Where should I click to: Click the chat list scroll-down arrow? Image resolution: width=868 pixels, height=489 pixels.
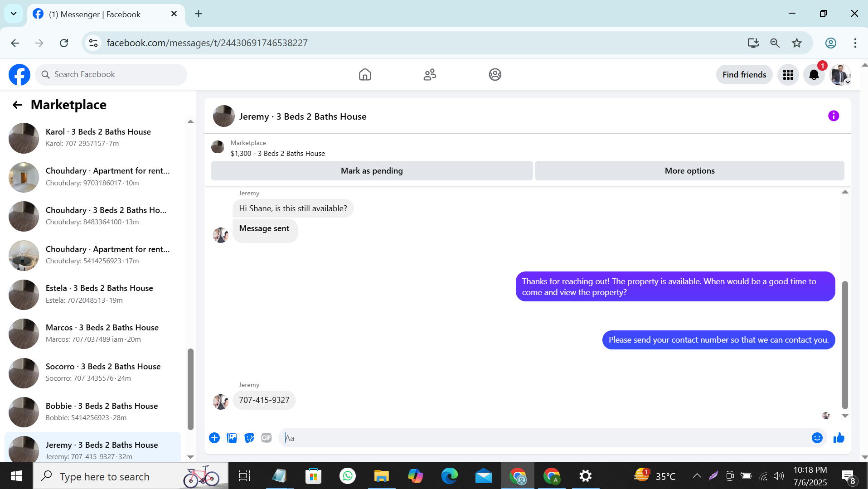[x=190, y=457]
